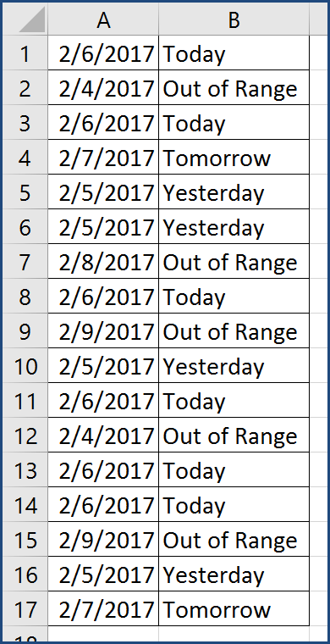Image resolution: width=330 pixels, height=644 pixels.
Task: Select row 15 header
Action: [x=25, y=540]
